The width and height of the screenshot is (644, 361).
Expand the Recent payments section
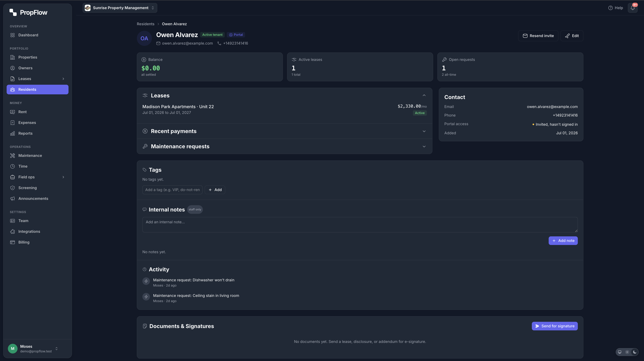[424, 131]
